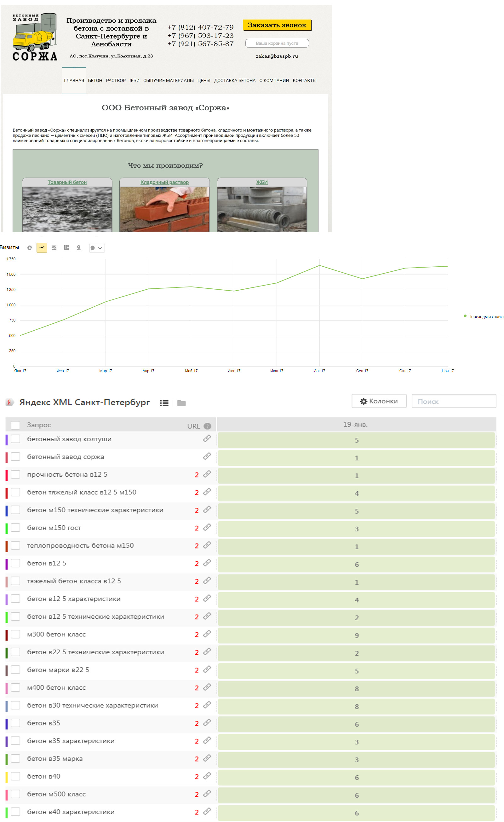This screenshot has height=822, width=504.
Task: Click the phone number +7 (812) 407-72-79
Action: pyautogui.click(x=200, y=27)
